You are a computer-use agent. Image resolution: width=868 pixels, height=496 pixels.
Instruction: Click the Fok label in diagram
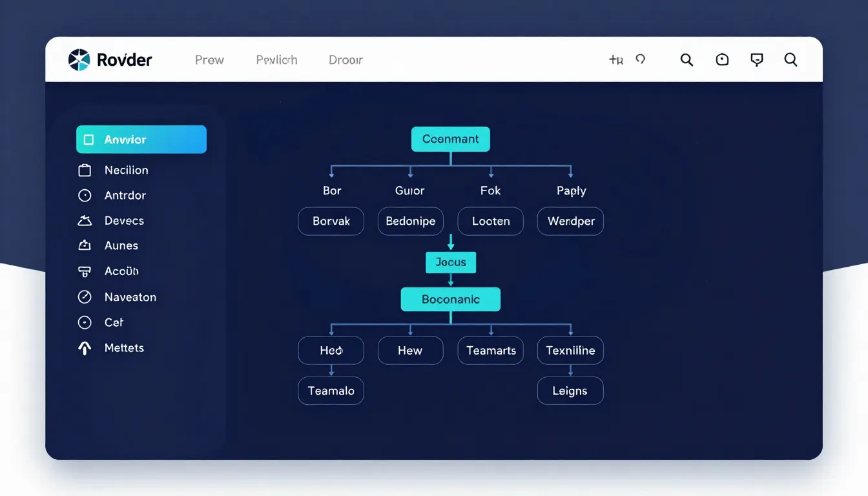pos(491,191)
